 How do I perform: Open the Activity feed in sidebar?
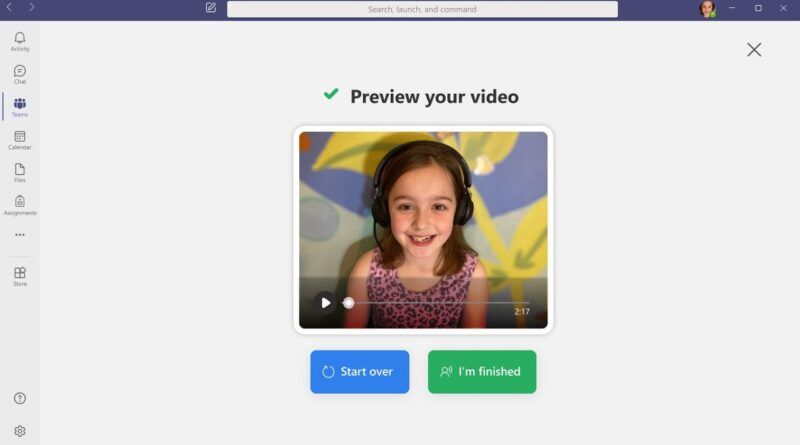point(20,41)
